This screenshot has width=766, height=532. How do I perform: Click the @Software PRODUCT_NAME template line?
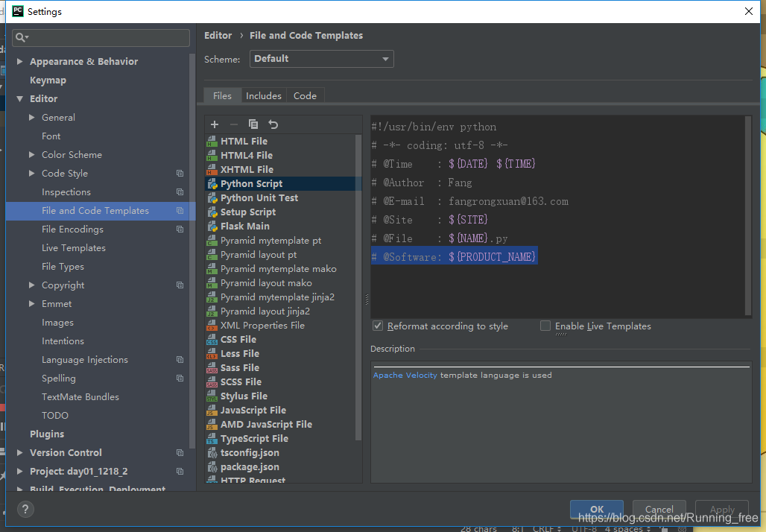pos(455,256)
